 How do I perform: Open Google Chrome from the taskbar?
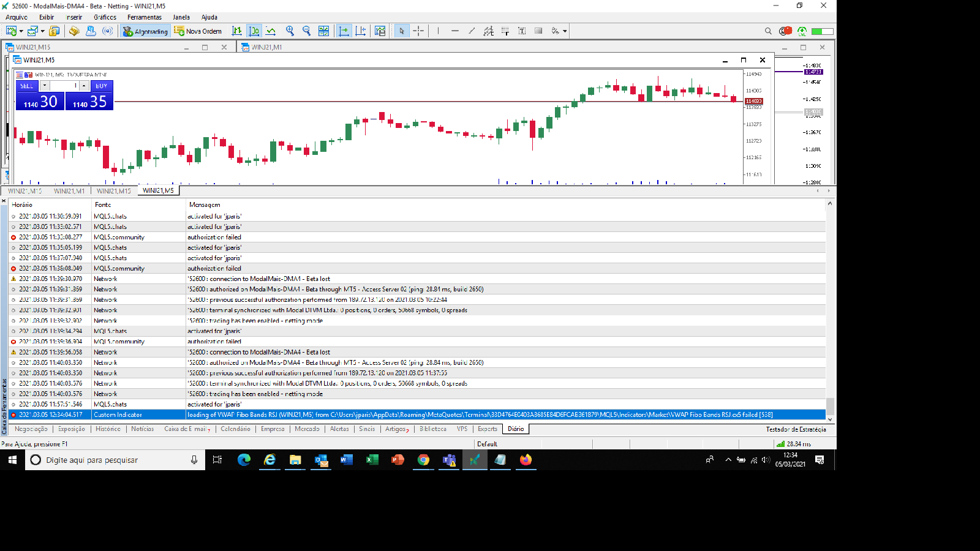point(423,460)
